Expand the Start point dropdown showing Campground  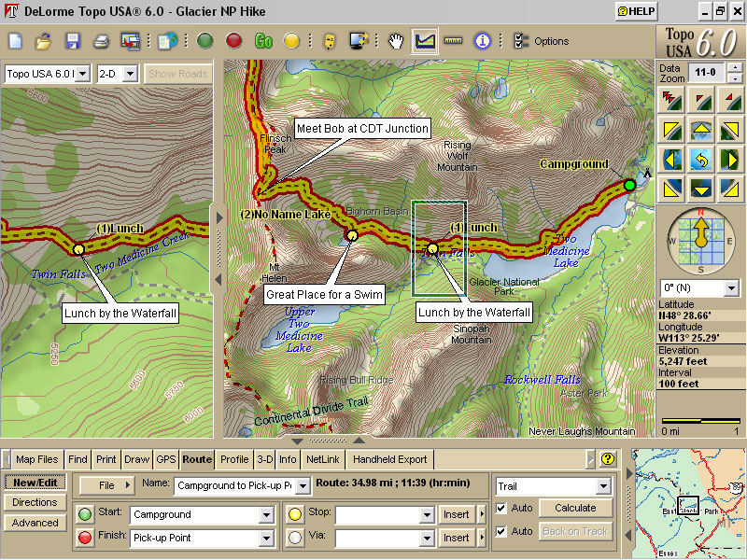[266, 515]
